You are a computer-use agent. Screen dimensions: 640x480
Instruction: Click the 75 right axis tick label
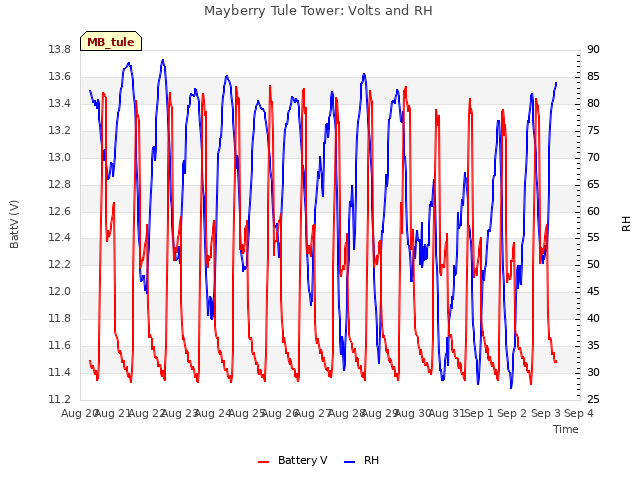(x=593, y=131)
